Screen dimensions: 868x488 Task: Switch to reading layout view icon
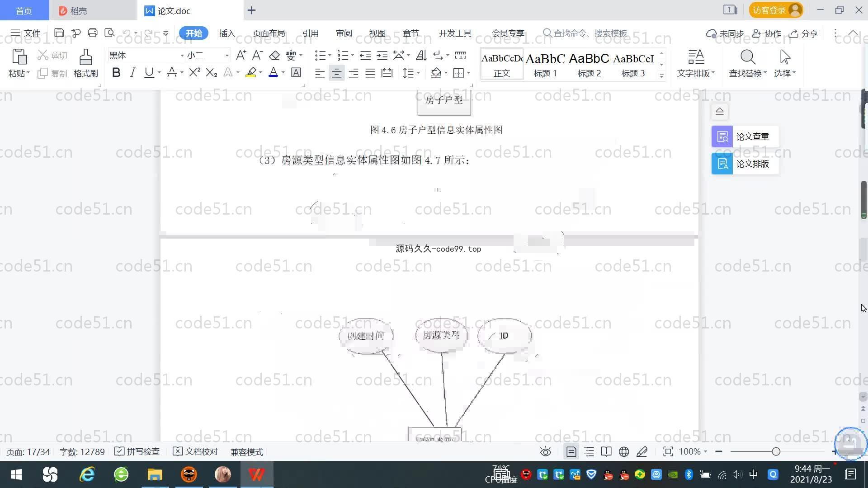click(x=606, y=452)
